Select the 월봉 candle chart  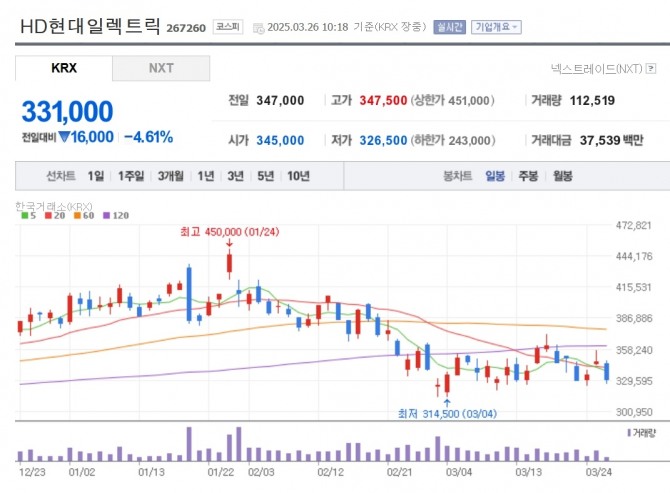pyautogui.click(x=562, y=176)
